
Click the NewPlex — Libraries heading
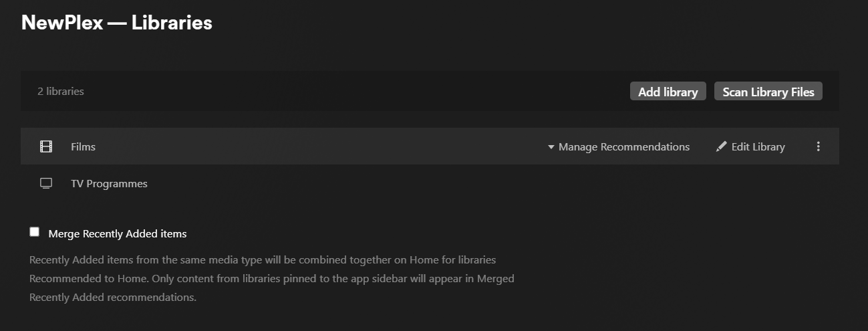coord(117,23)
